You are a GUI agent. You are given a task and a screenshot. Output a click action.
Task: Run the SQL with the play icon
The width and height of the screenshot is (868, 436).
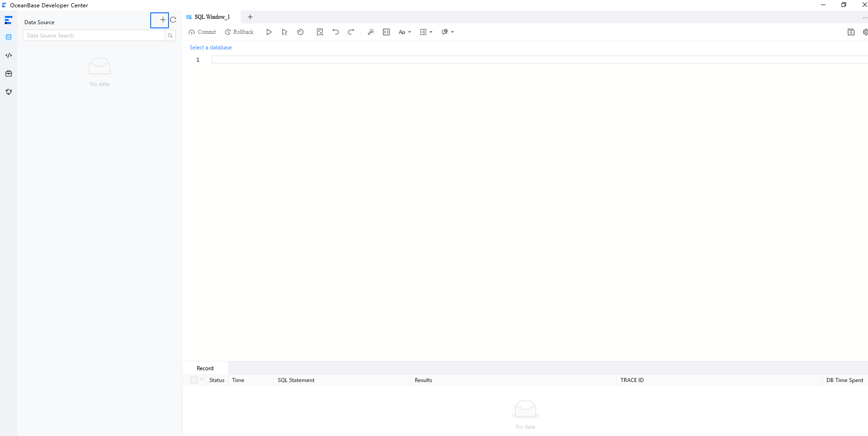pos(269,32)
